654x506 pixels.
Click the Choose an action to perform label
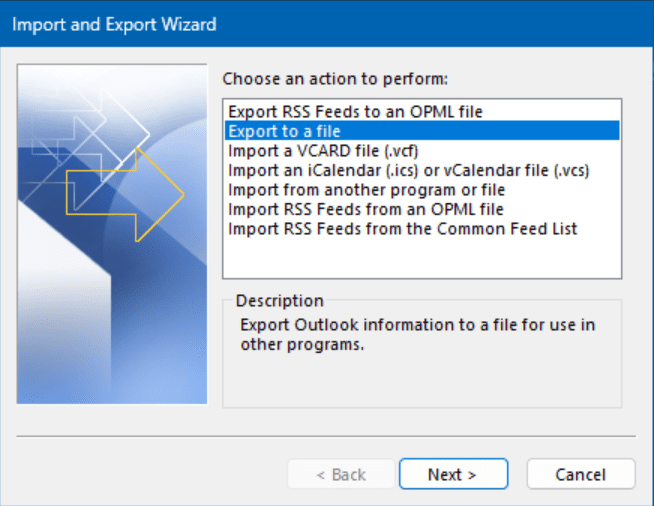point(335,79)
